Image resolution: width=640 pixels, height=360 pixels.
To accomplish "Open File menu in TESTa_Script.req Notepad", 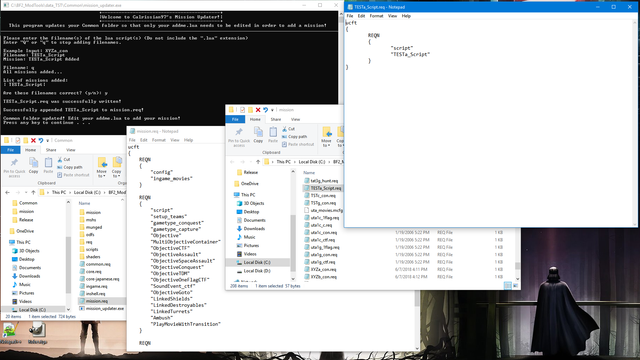I will coord(350,16).
